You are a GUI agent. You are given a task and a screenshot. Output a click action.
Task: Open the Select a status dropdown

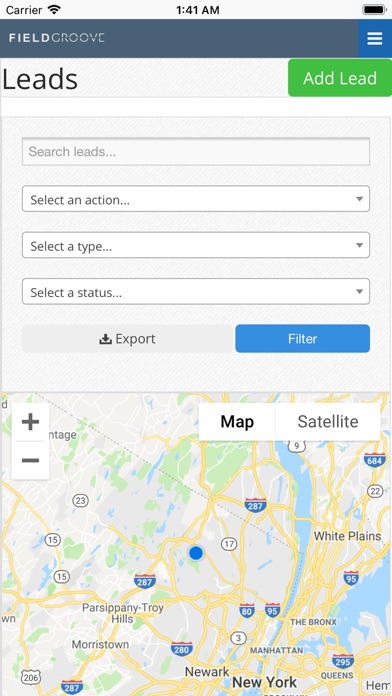tap(196, 292)
